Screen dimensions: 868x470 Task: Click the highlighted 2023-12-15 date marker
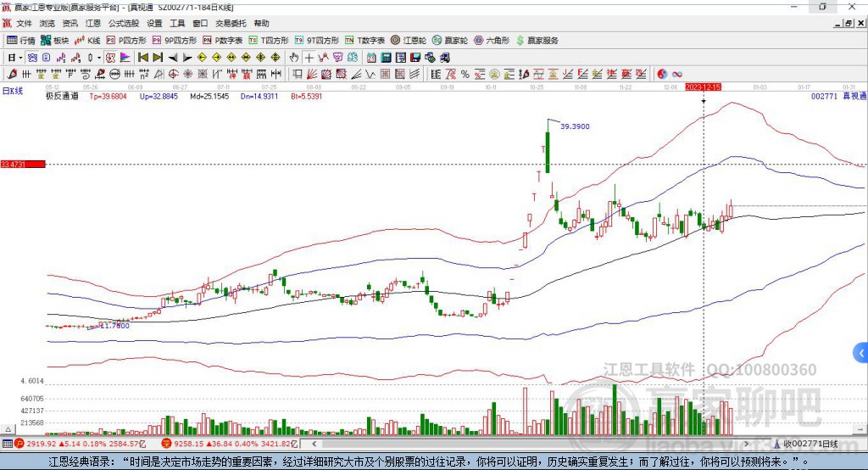point(703,87)
